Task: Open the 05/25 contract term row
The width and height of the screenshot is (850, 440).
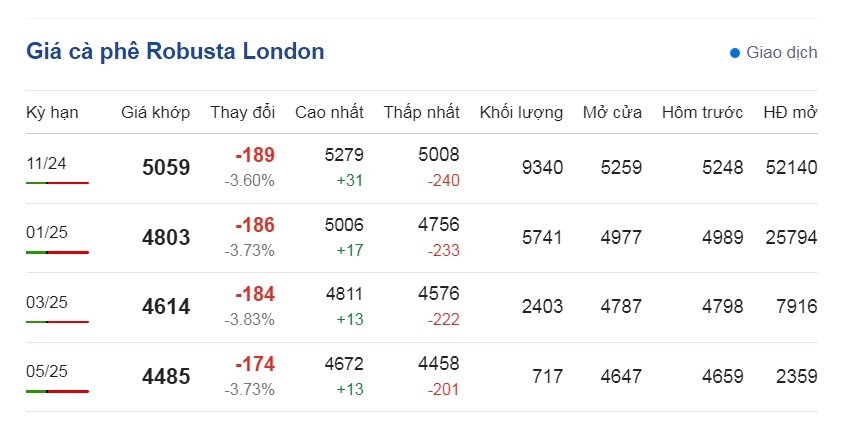Action: tap(422, 377)
